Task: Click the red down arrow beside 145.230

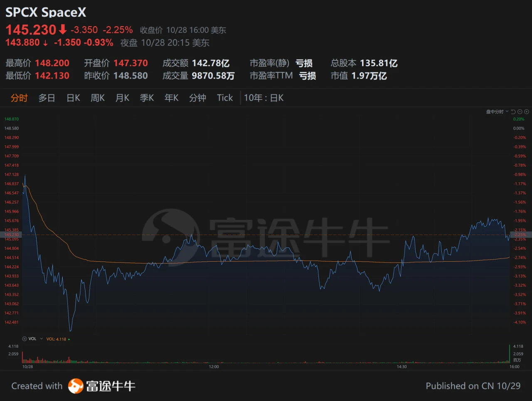Action: pos(63,30)
